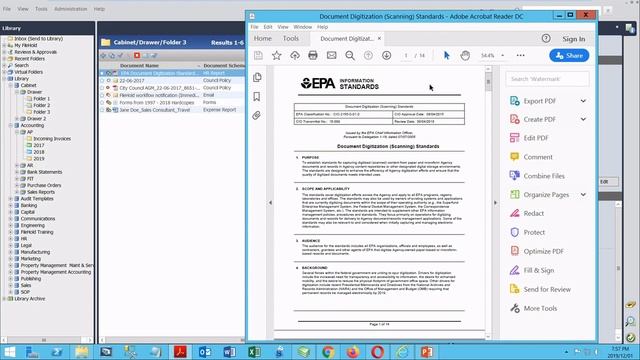Print the document using the printer icon

[x=313, y=55]
